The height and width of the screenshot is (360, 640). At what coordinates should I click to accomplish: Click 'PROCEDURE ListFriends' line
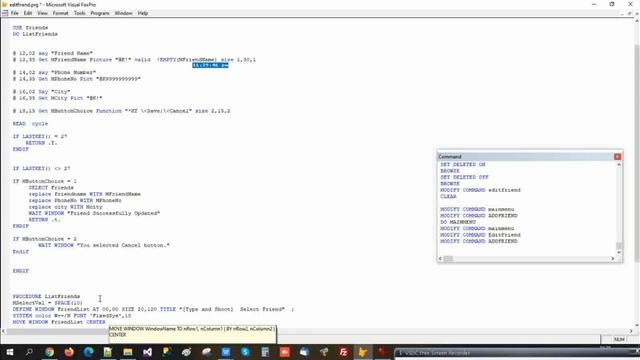pos(47,296)
